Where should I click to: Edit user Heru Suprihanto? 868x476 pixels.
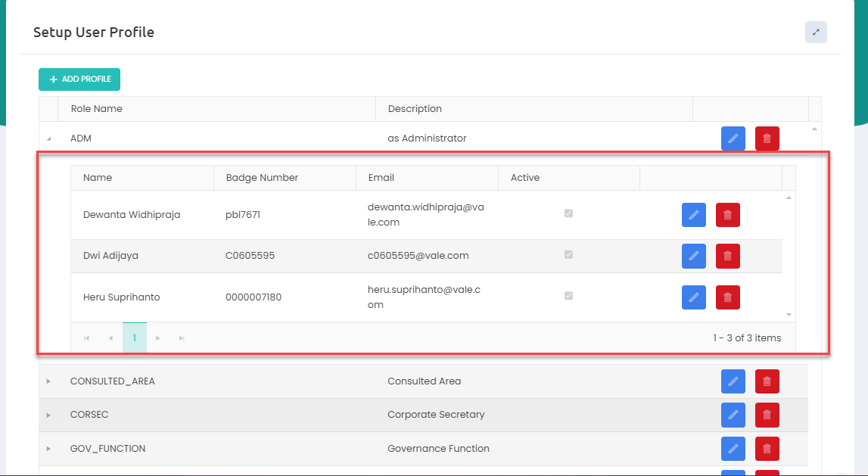[x=693, y=297]
